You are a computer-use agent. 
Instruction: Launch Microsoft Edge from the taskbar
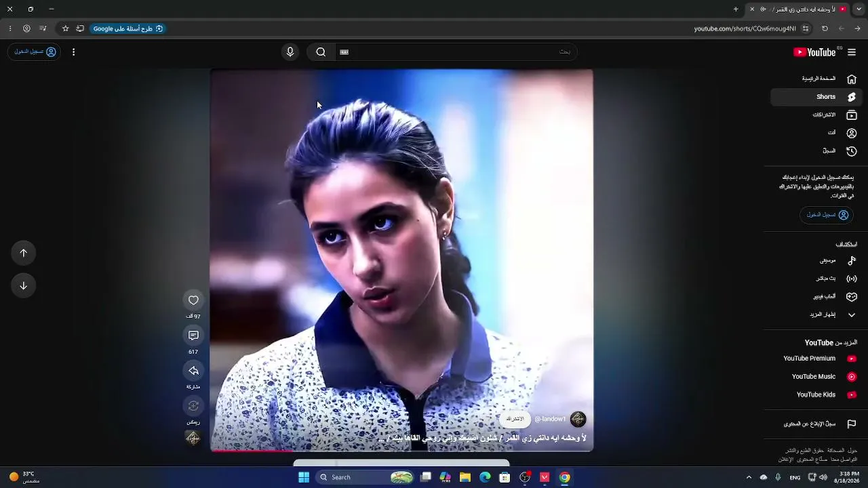[485, 477]
